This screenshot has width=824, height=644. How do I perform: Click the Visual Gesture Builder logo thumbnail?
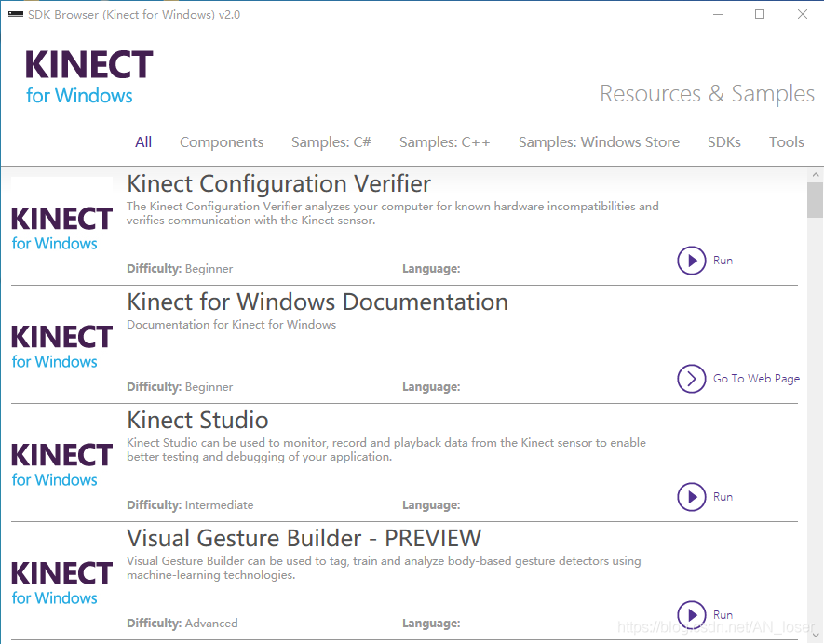pyautogui.click(x=61, y=583)
